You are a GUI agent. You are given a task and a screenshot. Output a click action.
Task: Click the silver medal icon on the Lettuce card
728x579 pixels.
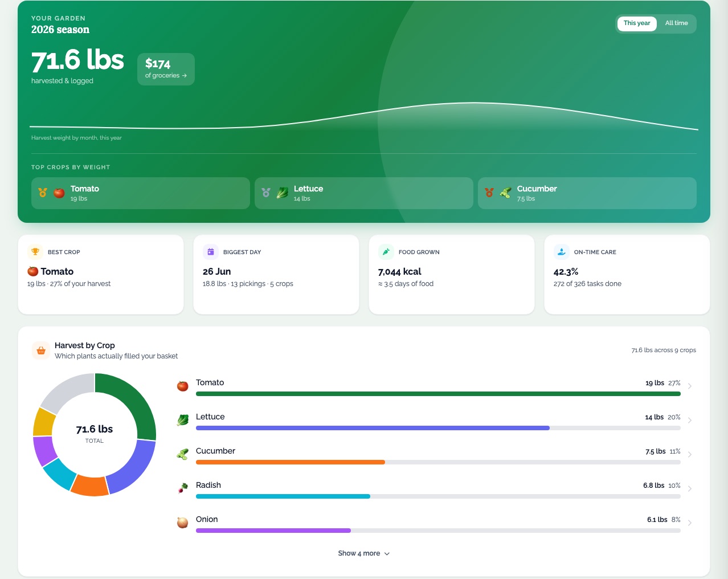[266, 193]
